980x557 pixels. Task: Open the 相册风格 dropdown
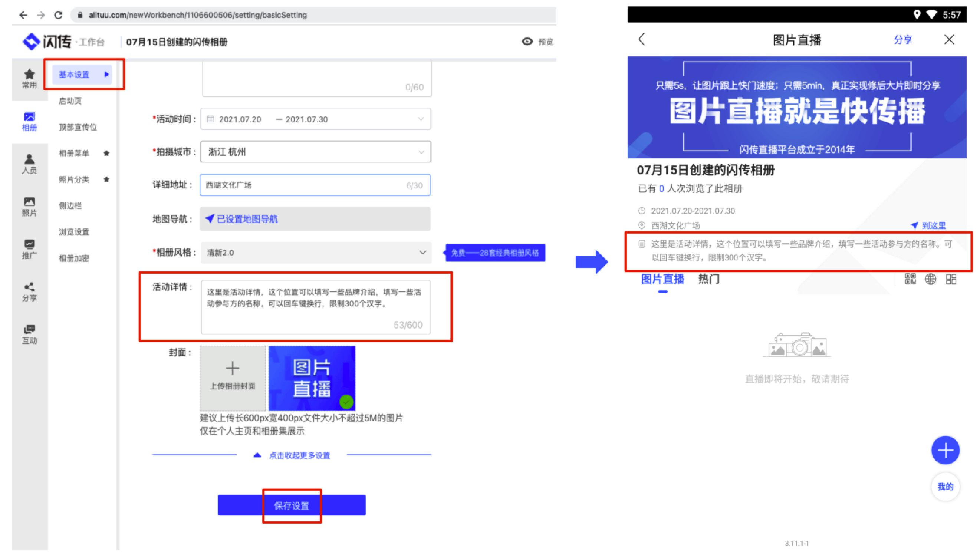click(x=316, y=253)
